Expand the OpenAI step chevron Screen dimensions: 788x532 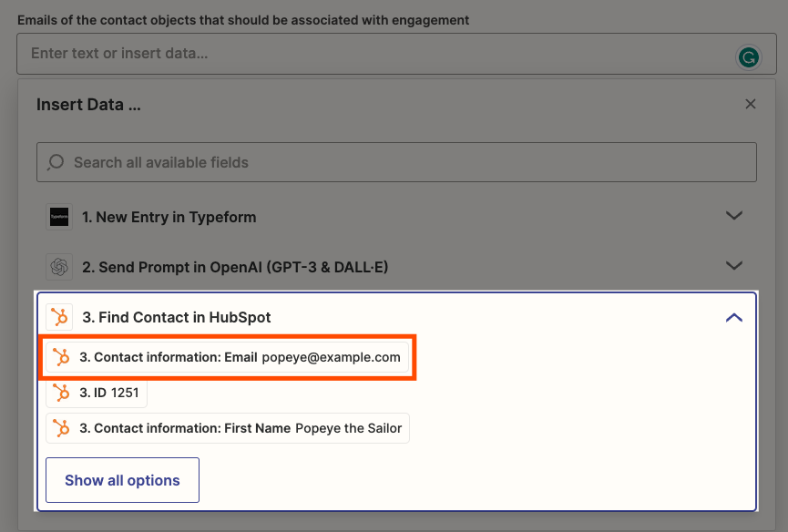pyautogui.click(x=733, y=266)
